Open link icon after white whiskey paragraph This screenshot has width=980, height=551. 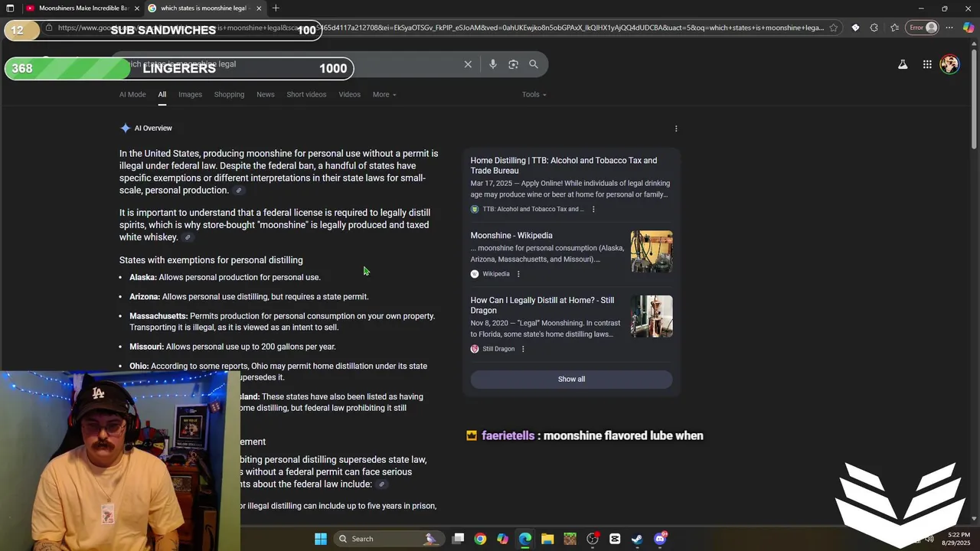[x=188, y=238]
